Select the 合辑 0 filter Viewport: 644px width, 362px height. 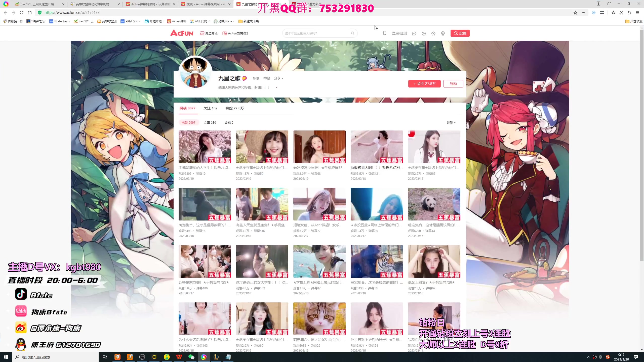pos(229,123)
